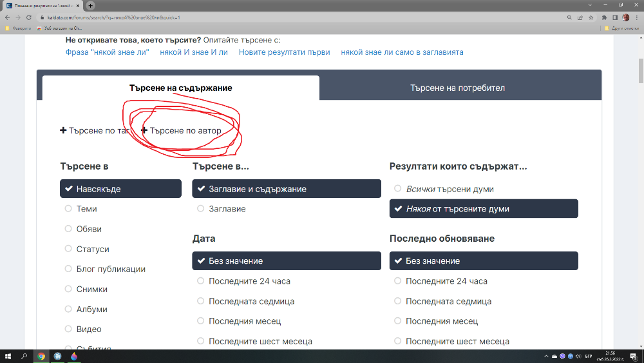644x363 pixels.
Task: Open Уеб магазин на Chrome bookmark
Action: [59, 28]
